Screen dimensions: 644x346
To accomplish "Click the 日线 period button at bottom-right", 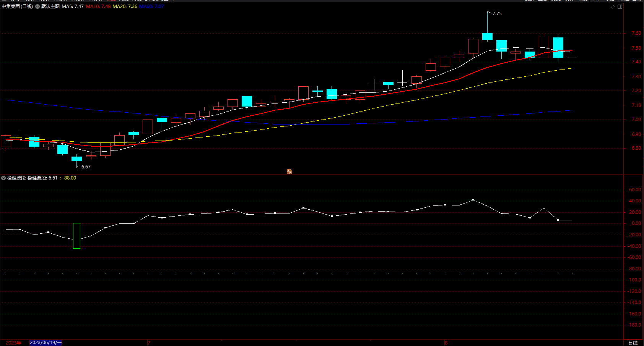I will pos(633,343).
